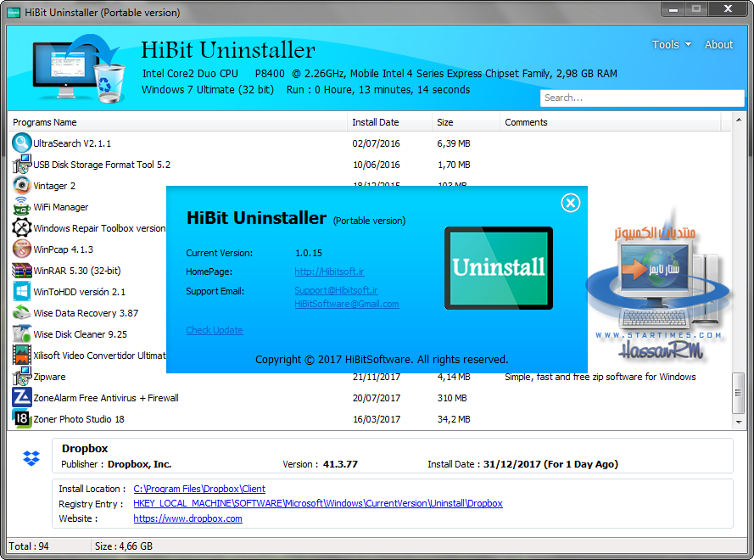Click the Xilisoft Video Converter icon
Image resolution: width=754 pixels, height=560 pixels.
click(21, 355)
